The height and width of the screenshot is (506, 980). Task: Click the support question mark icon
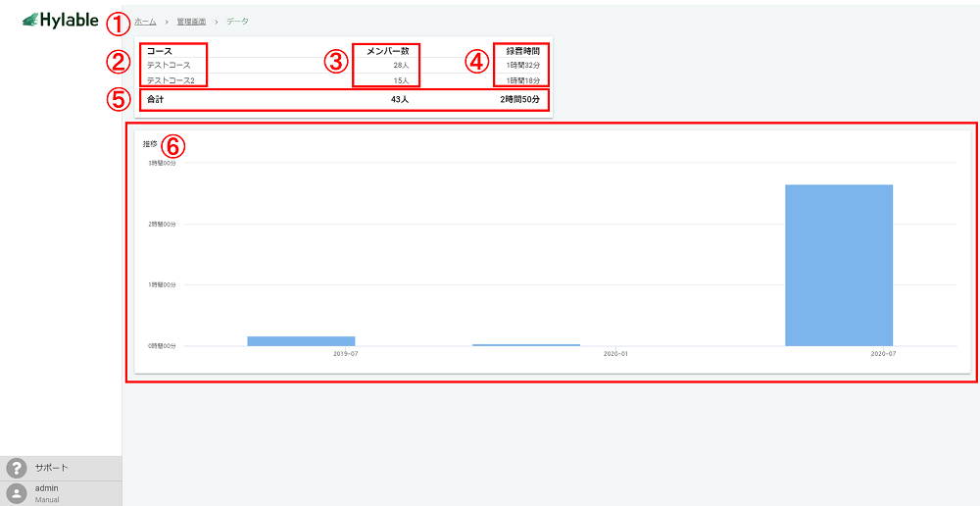[x=17, y=468]
